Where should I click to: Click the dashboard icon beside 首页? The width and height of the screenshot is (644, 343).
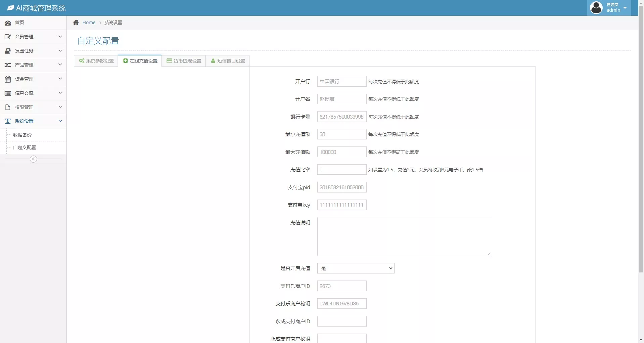coord(8,23)
